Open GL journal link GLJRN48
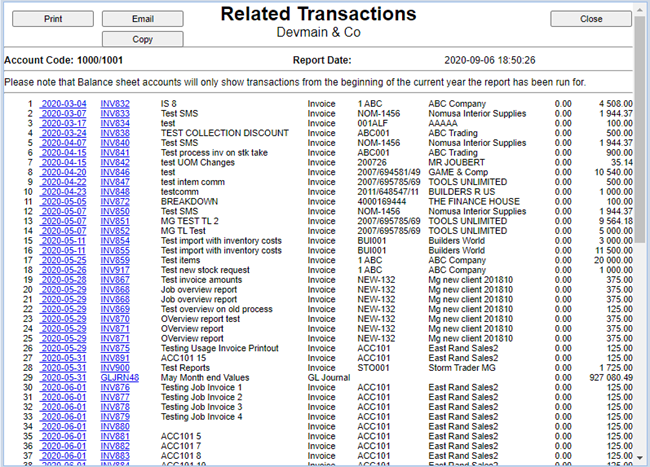The height and width of the screenshot is (467, 650). pos(119,377)
